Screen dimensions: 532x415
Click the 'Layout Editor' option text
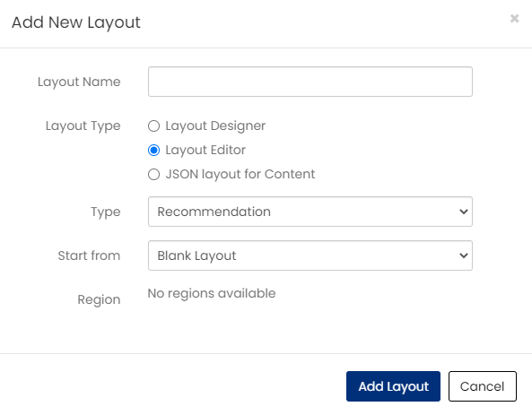(205, 151)
